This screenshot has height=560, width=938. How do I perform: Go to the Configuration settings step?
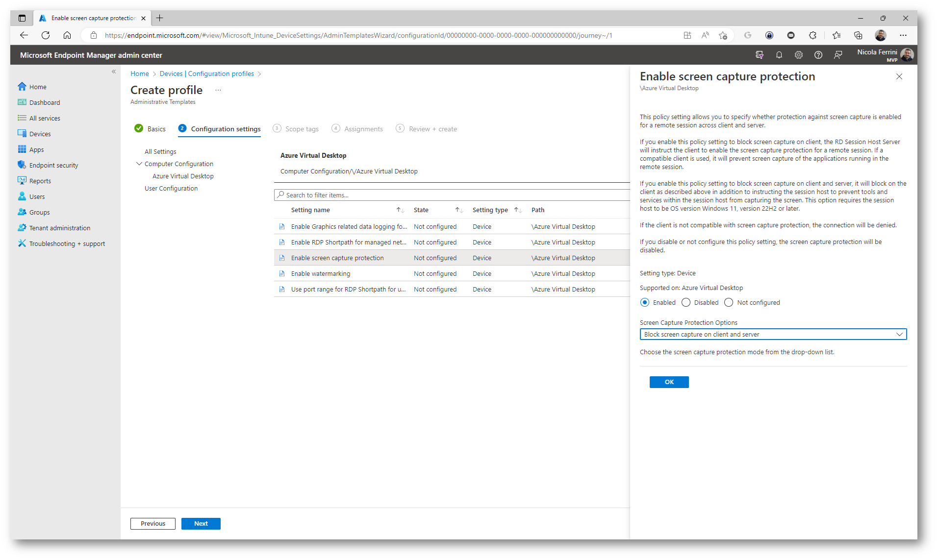(x=220, y=128)
